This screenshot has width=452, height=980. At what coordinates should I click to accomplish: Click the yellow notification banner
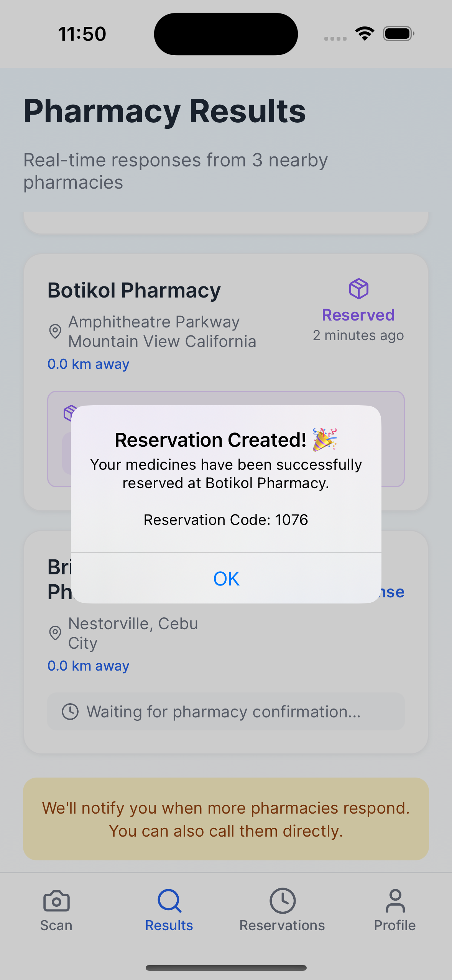pos(226,819)
